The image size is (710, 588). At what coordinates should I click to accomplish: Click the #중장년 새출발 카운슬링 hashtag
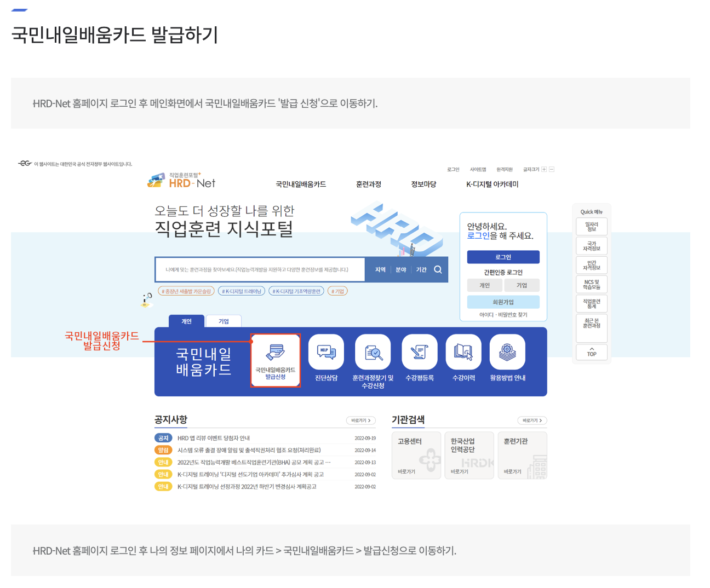click(x=186, y=291)
